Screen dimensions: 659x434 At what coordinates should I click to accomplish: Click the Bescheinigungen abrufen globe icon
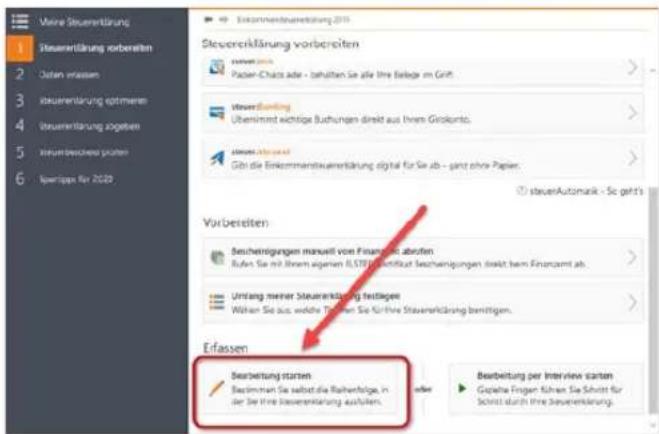217,257
